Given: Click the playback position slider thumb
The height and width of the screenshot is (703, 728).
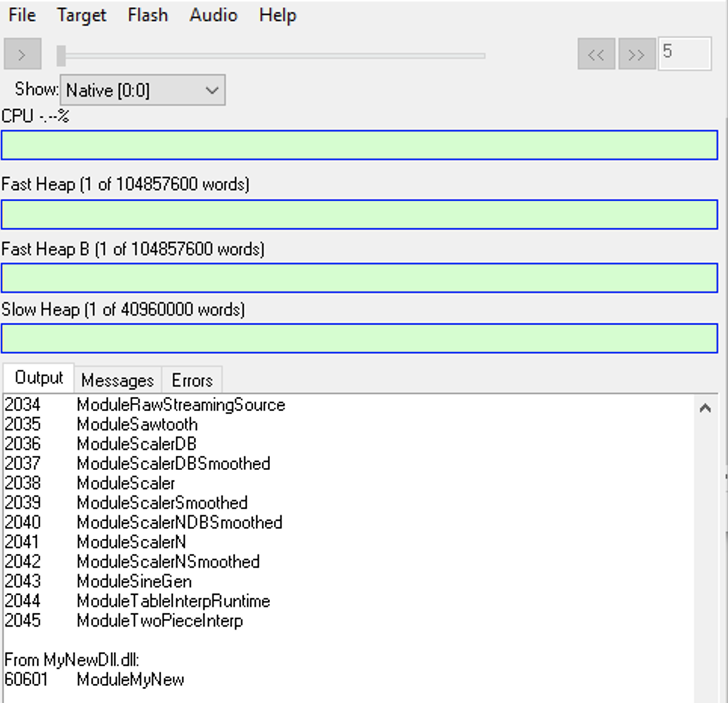Looking at the screenshot, I should (61, 56).
